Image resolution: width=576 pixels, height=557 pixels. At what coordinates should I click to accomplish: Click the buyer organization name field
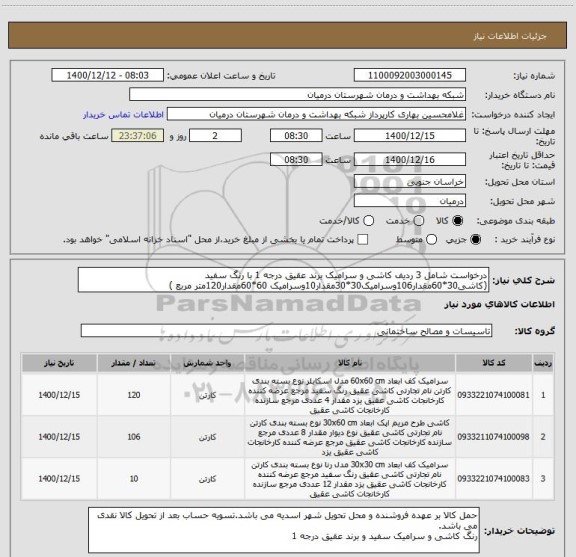[x=297, y=95]
